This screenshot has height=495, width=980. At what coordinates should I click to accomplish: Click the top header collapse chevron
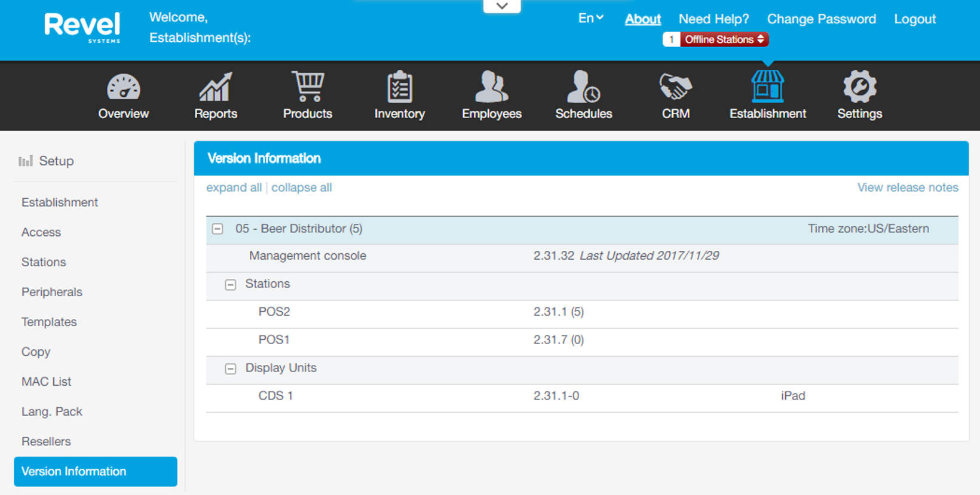tap(502, 6)
